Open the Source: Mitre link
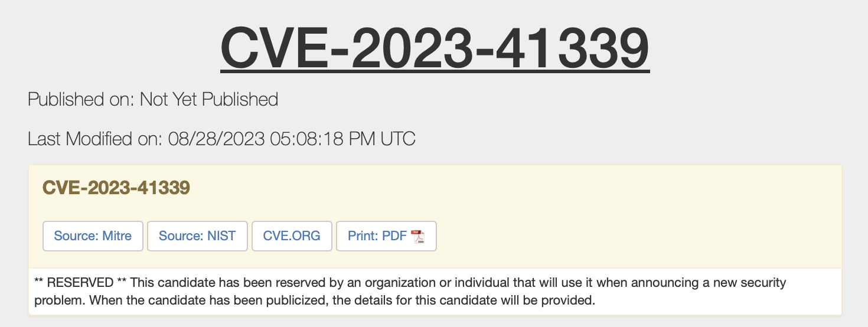The image size is (868, 327). coord(93,236)
